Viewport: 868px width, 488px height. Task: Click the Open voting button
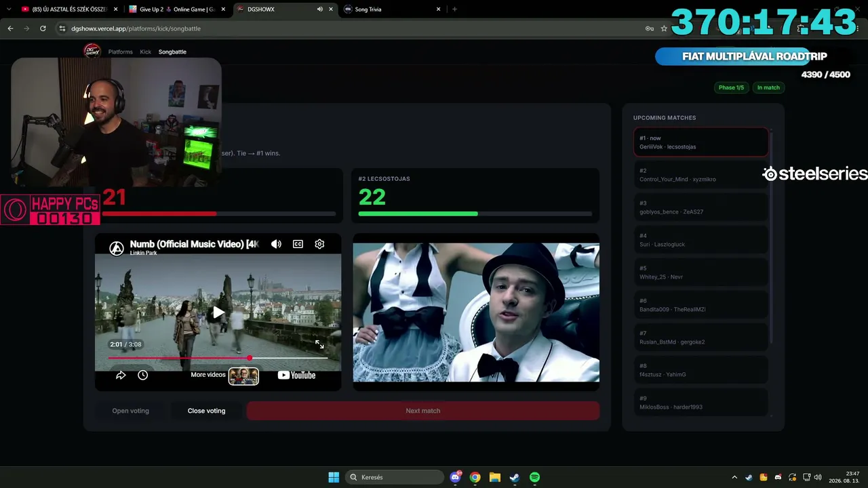(130, 411)
